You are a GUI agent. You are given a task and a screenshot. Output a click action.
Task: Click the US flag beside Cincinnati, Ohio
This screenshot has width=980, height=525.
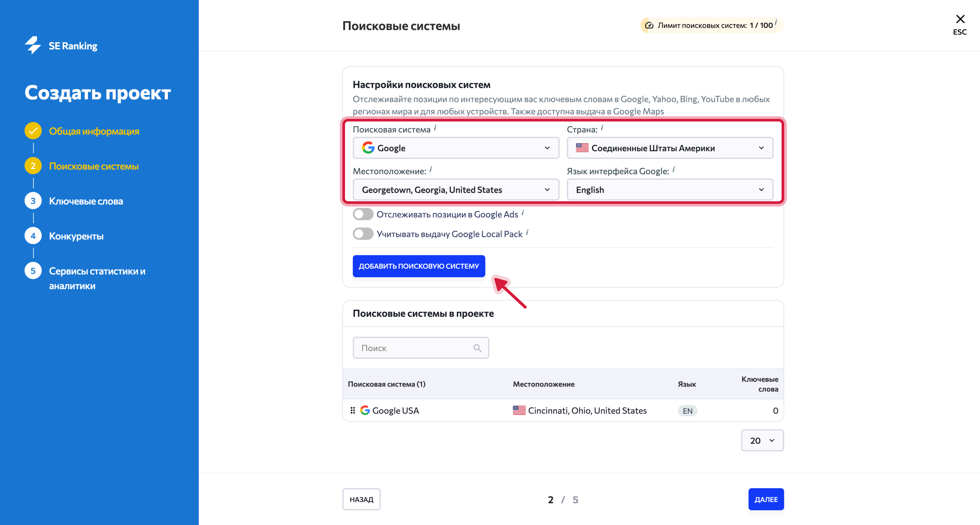pyautogui.click(x=519, y=410)
